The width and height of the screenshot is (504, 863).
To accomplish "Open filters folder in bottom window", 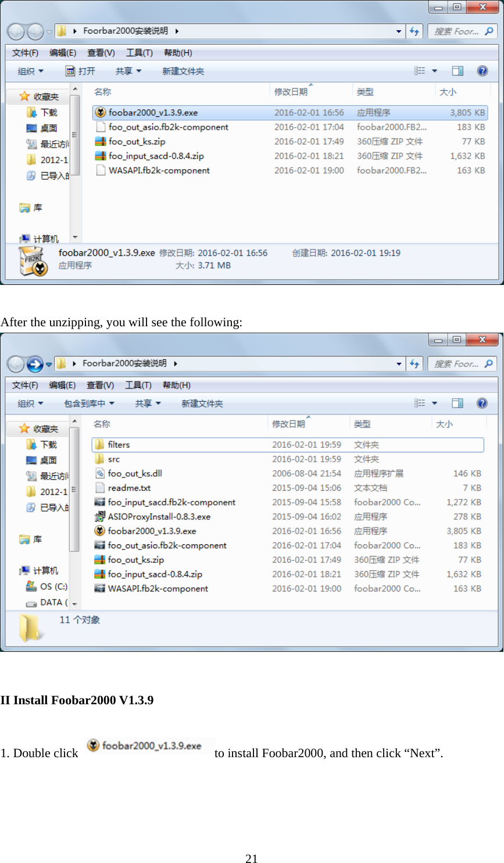I will tap(288, 445).
